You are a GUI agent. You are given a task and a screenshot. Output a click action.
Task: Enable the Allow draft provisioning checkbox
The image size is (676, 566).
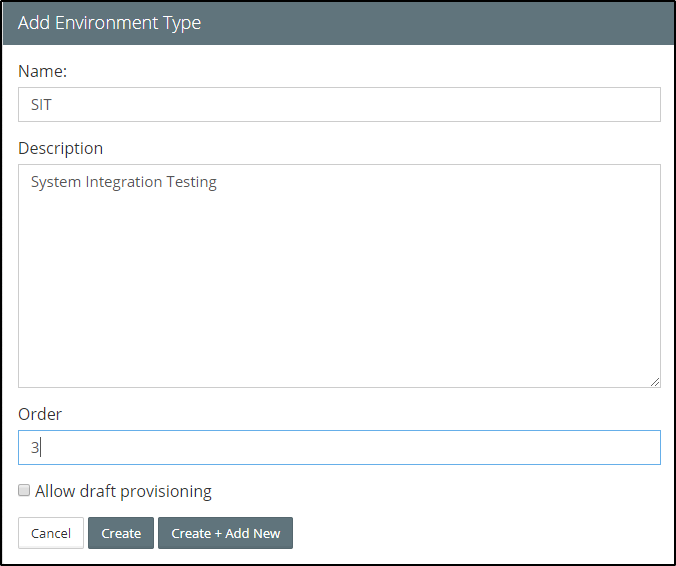point(24,491)
